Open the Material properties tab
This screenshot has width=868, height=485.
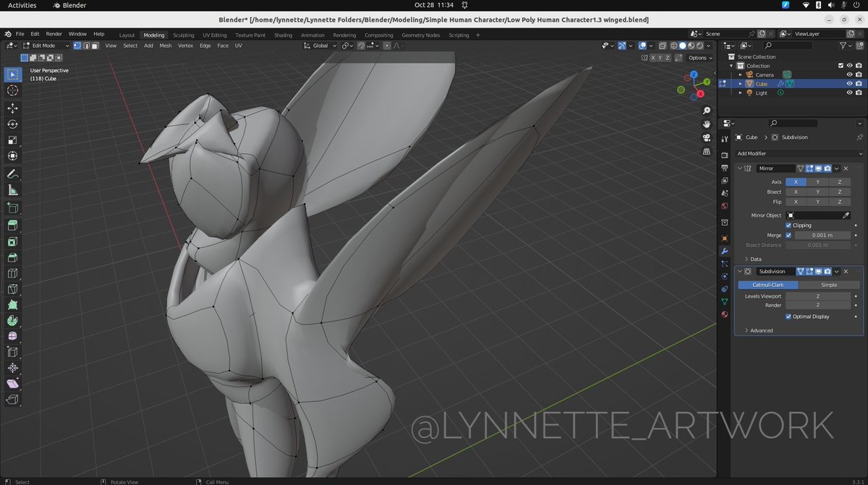click(725, 314)
